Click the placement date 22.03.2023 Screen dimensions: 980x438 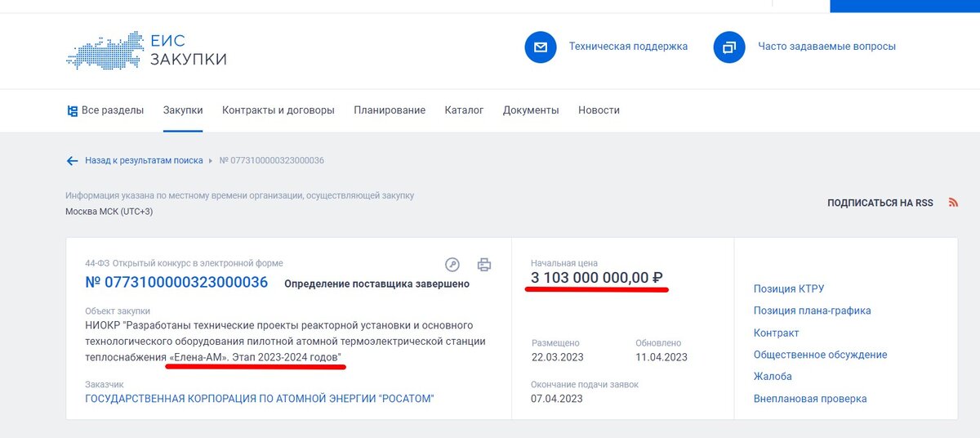(x=557, y=357)
